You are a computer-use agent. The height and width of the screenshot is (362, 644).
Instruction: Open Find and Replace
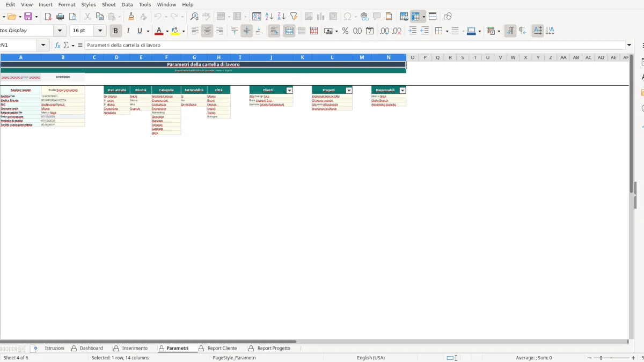point(194,17)
